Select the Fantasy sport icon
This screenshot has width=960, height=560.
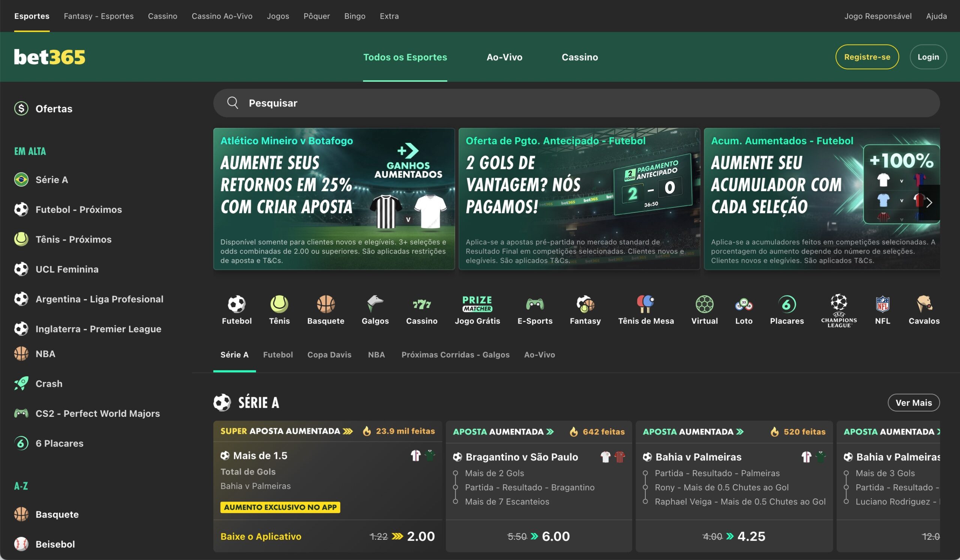click(585, 304)
